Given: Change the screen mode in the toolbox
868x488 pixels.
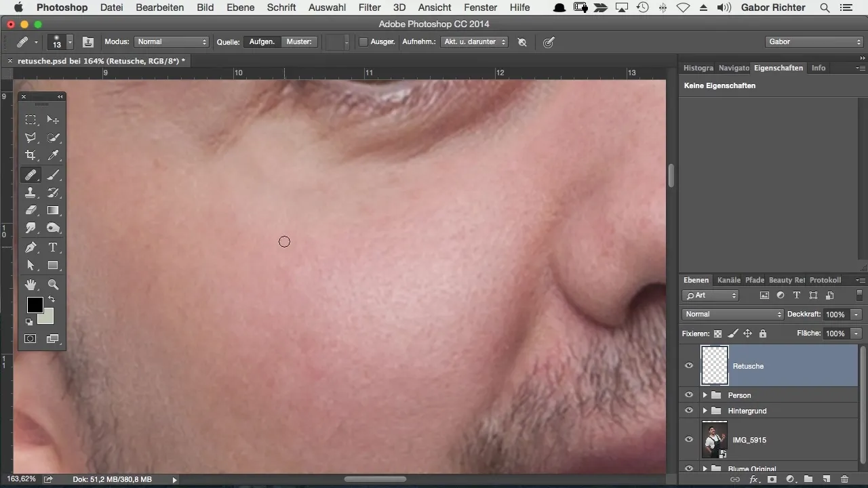Looking at the screenshot, I should [53, 338].
